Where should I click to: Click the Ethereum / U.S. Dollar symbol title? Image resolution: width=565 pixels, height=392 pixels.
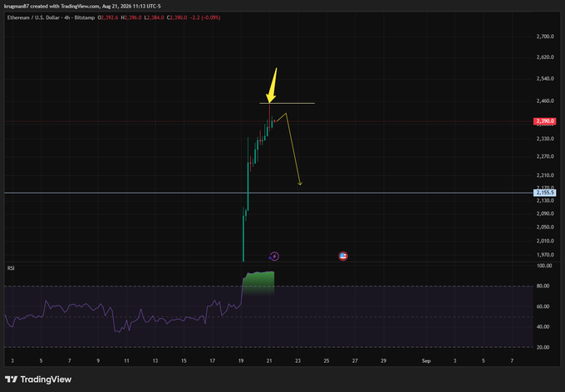(x=51, y=17)
